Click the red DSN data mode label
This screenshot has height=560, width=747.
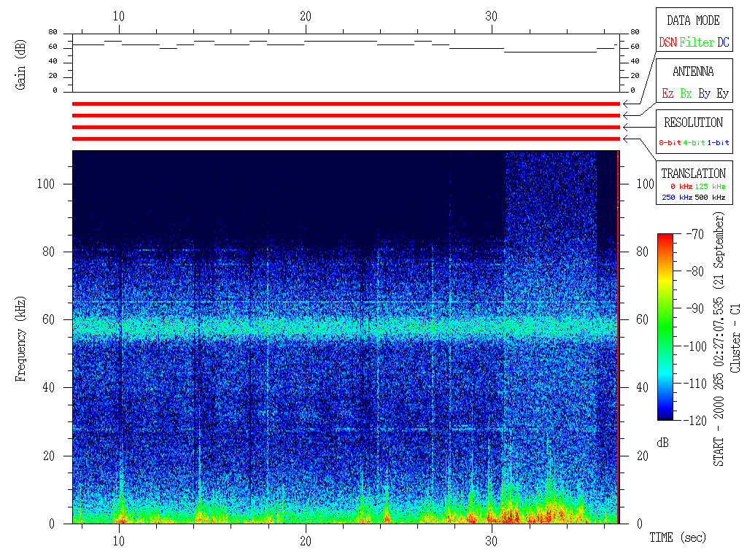pyautogui.click(x=667, y=43)
